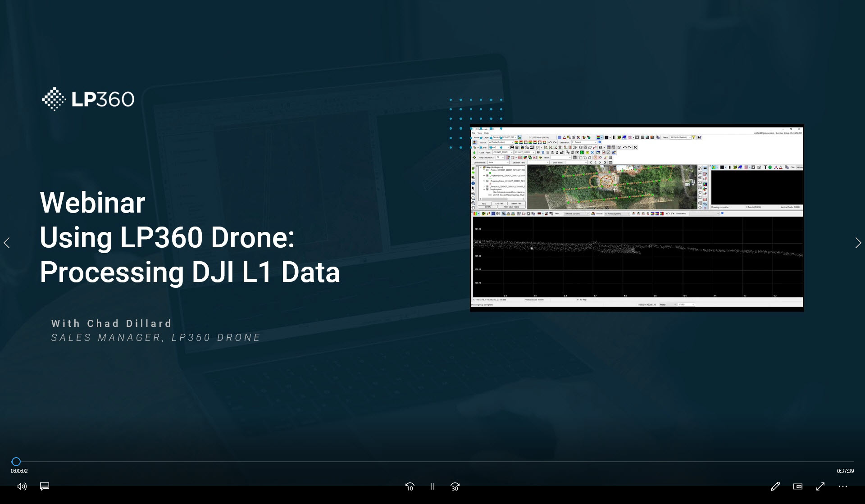Screen dimensions: 865x504
Task: Expand the _TerraLAS layer tree item
Action: (x=484, y=186)
